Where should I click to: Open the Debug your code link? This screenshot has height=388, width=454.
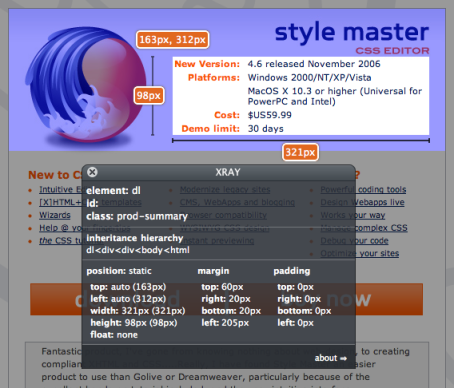(354, 240)
